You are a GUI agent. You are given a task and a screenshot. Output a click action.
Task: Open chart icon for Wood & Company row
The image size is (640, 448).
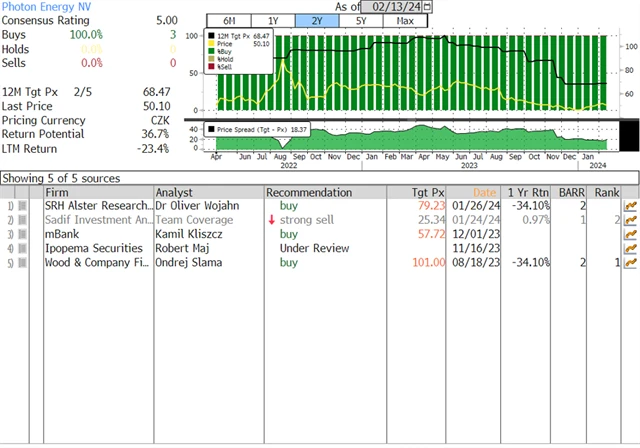[x=630, y=263]
